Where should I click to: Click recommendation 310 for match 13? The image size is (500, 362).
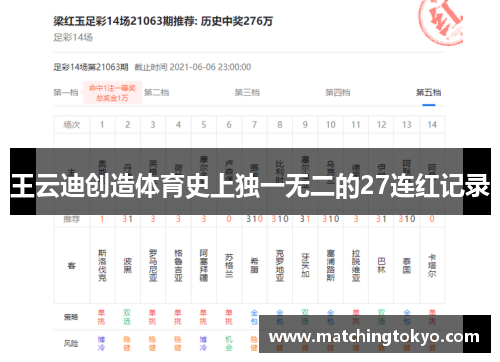(x=407, y=219)
